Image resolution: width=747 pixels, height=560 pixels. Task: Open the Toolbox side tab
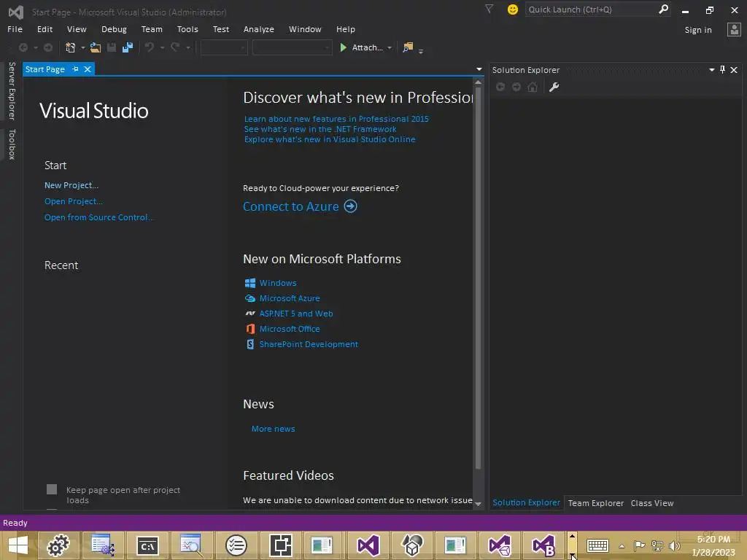[x=12, y=144]
